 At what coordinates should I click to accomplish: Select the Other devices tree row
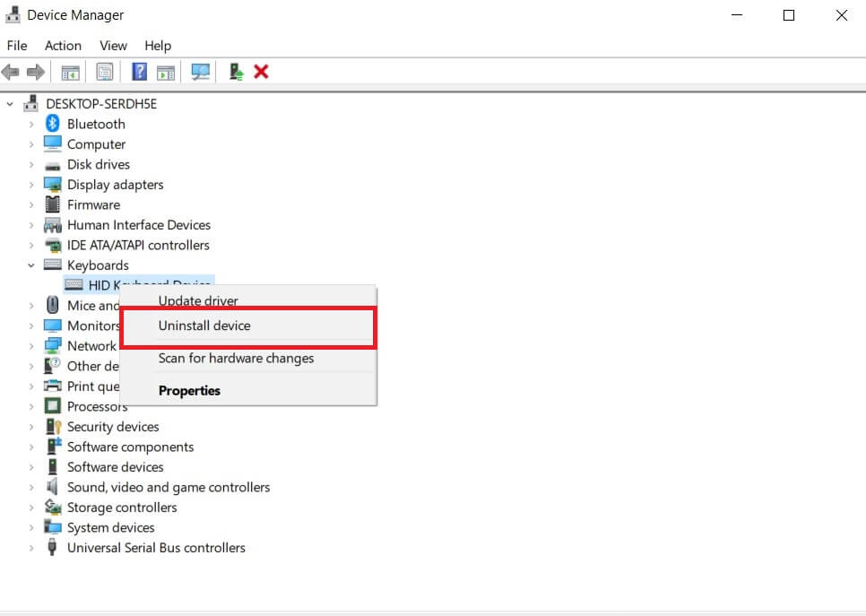[82, 366]
